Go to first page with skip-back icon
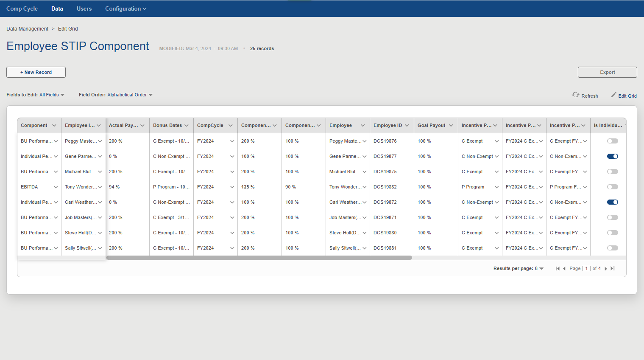644x360 pixels. 558,268
